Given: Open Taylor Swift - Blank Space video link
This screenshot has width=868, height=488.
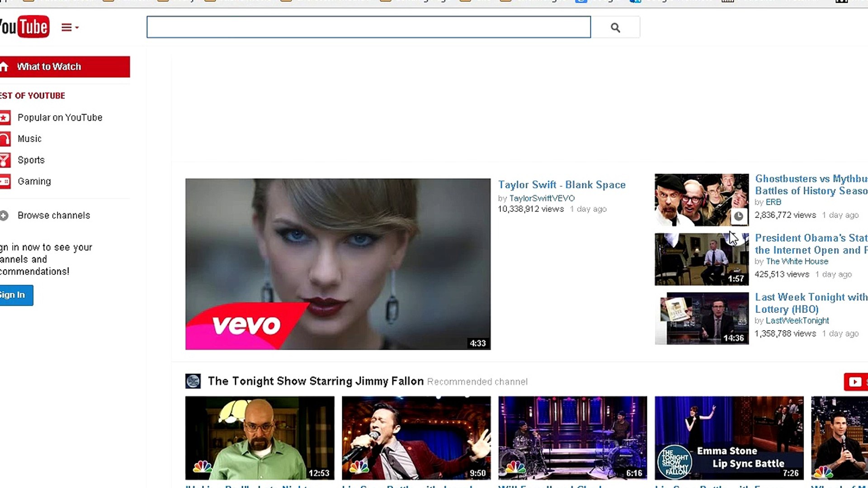Looking at the screenshot, I should click(561, 185).
